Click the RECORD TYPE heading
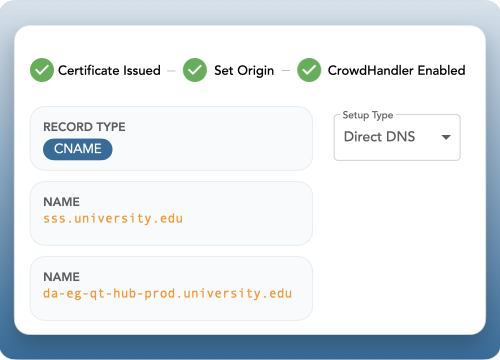 pyautogui.click(x=84, y=127)
